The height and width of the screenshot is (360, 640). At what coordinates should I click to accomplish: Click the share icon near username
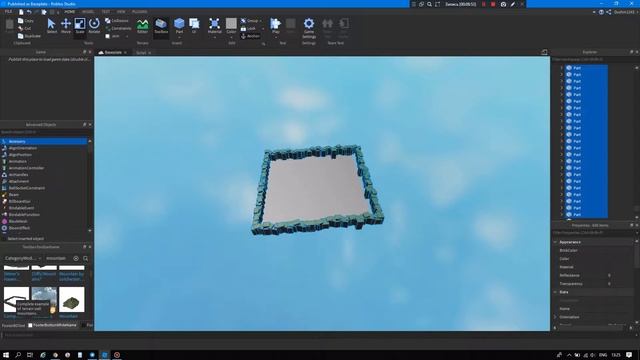tap(609, 12)
